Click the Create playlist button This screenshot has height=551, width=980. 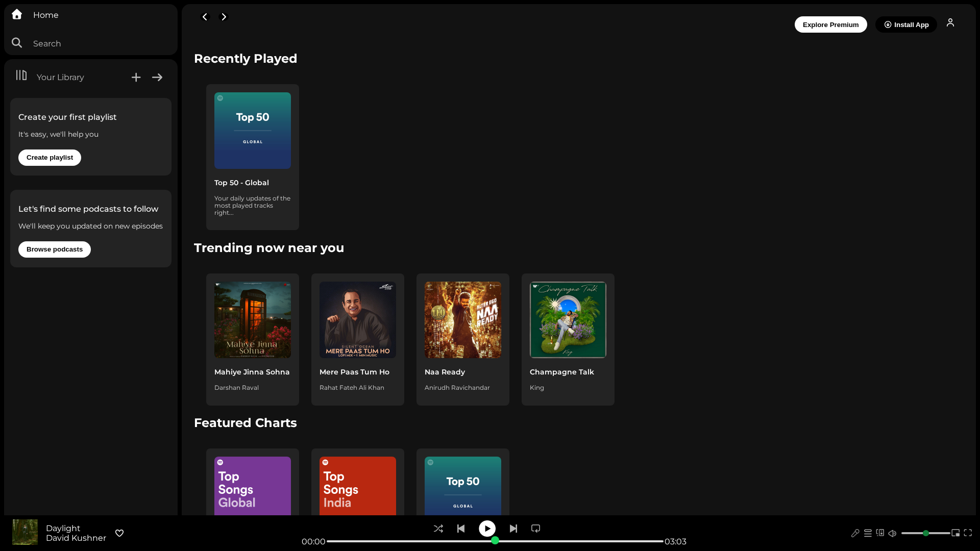tap(50, 158)
